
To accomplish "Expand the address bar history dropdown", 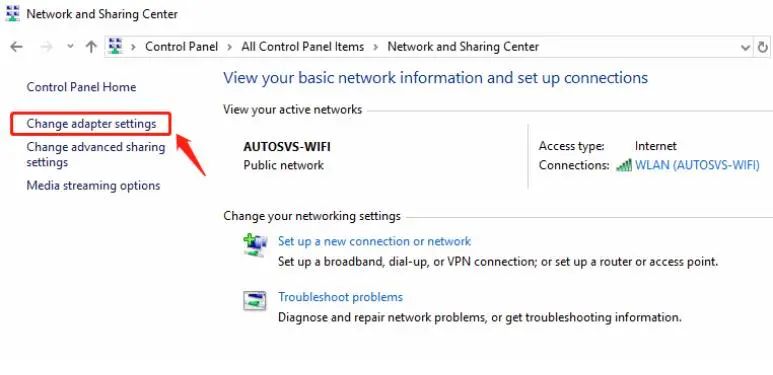I will 745,47.
